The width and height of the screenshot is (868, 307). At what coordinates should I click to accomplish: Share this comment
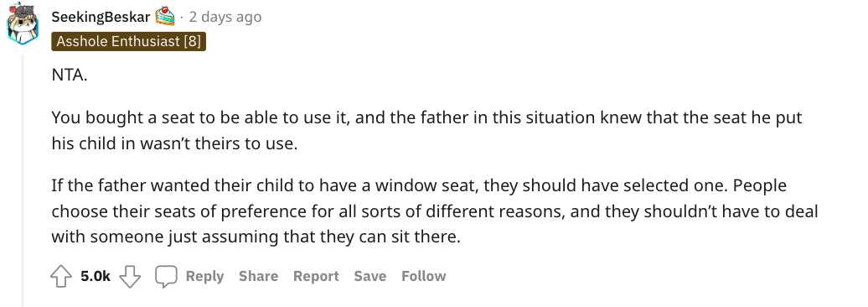point(259,276)
